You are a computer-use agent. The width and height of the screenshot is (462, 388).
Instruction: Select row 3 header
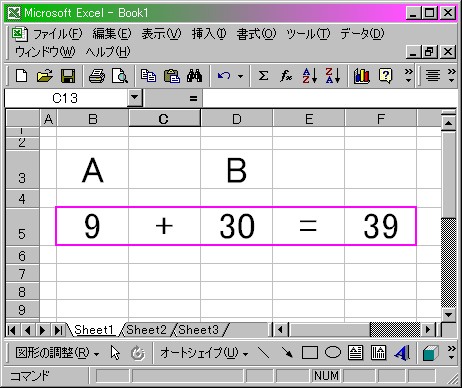click(22, 170)
